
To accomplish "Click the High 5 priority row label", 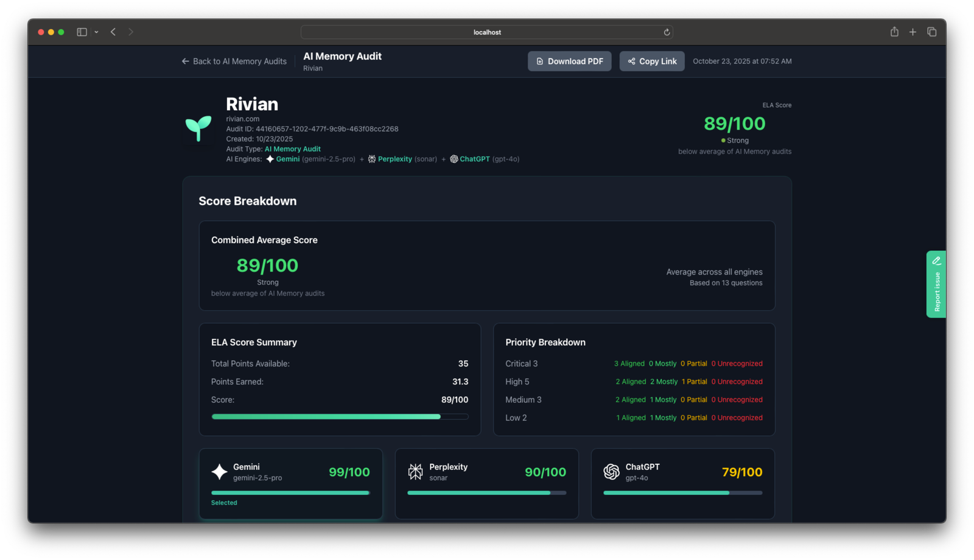I will coord(517,382).
